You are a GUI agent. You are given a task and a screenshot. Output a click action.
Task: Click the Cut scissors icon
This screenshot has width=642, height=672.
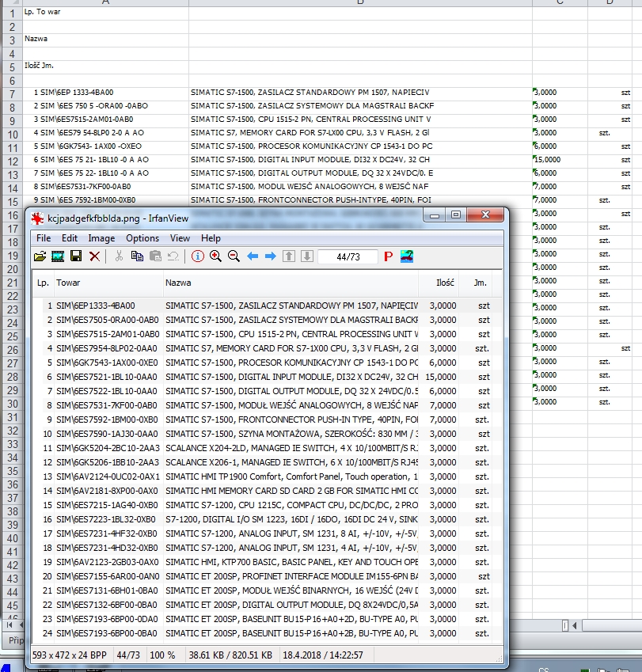pos(120,256)
